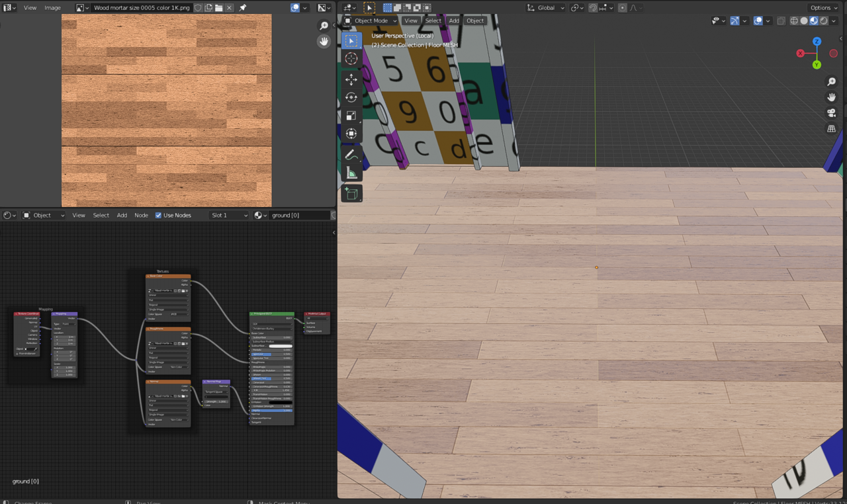The height and width of the screenshot is (504, 847).
Task: Toggle proportional editing
Action: (x=623, y=8)
